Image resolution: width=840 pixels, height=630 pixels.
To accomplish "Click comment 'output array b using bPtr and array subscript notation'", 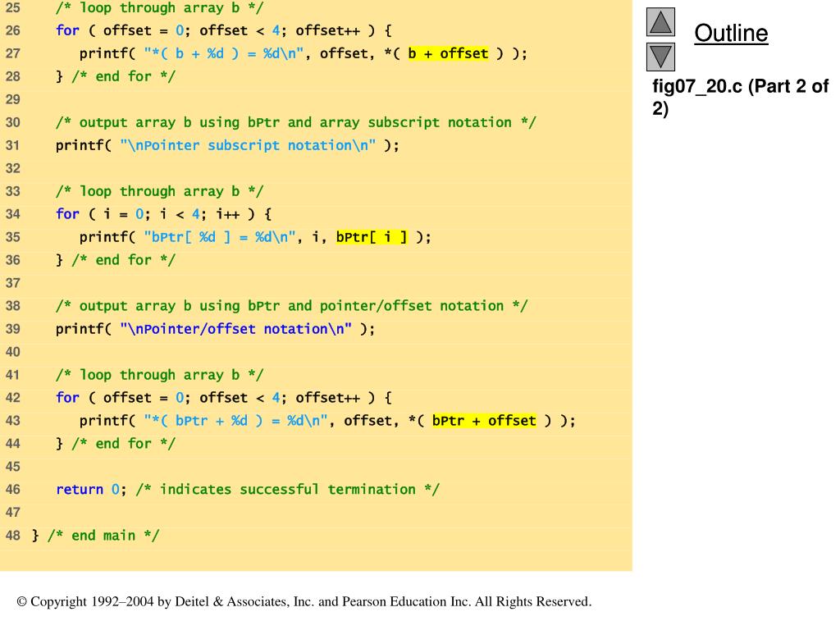I will 295,122.
